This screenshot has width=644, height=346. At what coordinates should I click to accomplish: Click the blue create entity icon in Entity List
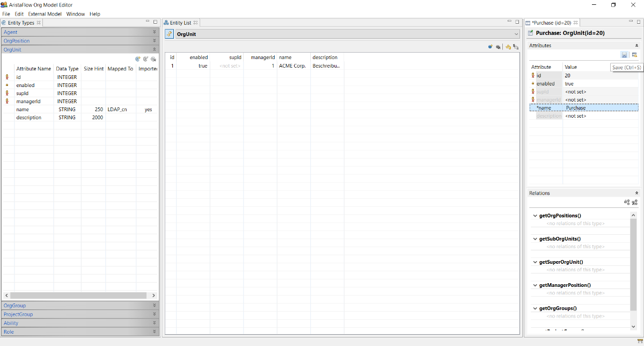[491, 47]
